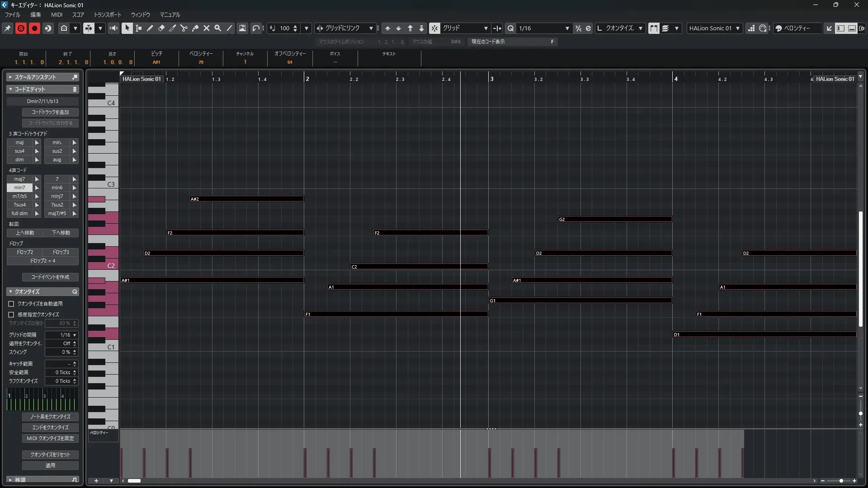Click the vertical zoom slider handle
The width and height of the screenshot is (868, 488).
click(x=860, y=413)
